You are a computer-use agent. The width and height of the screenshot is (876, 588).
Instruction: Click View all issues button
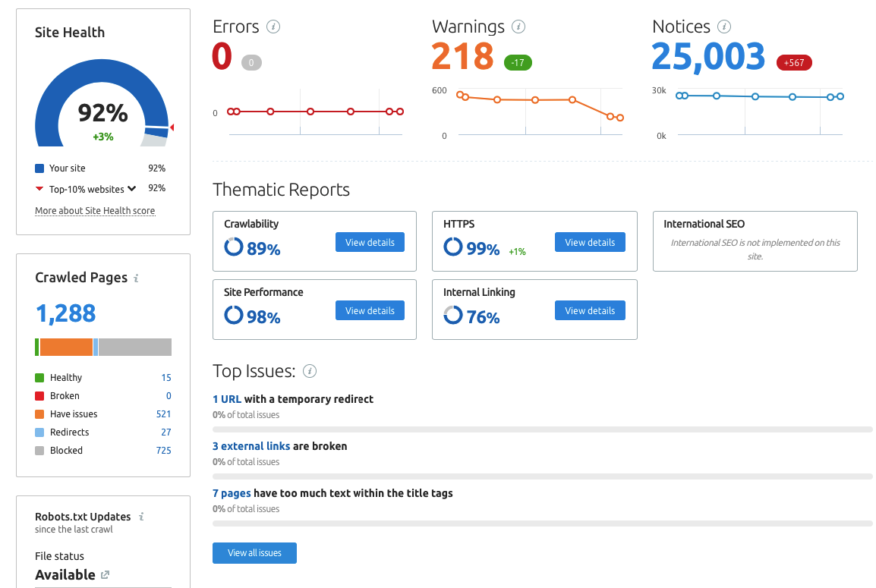[x=254, y=552]
